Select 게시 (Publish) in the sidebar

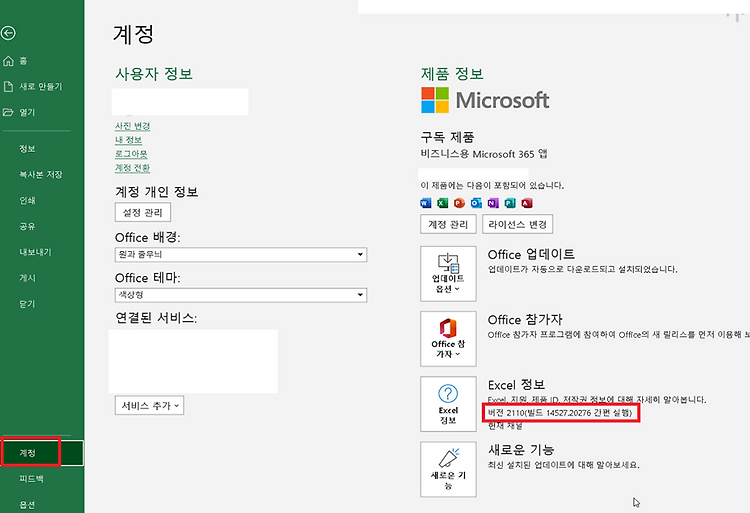point(27,278)
